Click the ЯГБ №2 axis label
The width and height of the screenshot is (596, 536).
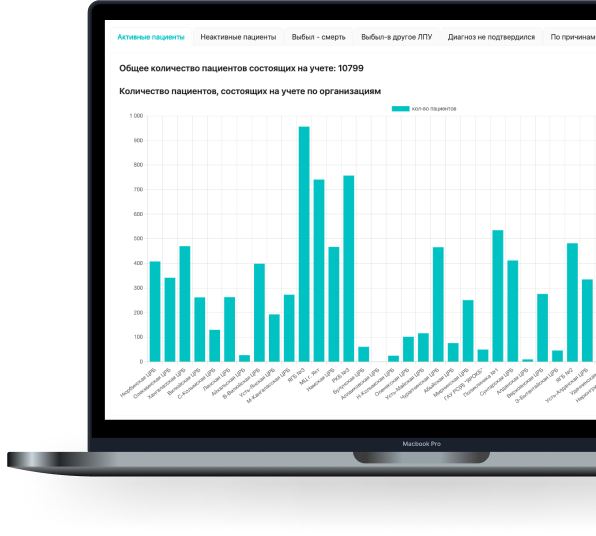click(564, 375)
